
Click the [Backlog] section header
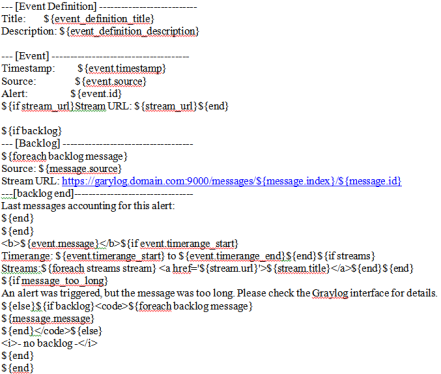(x=97, y=144)
